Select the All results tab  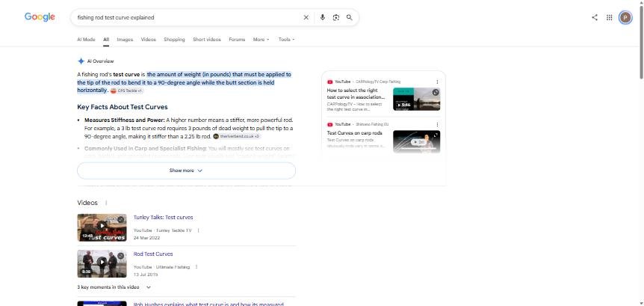pyautogui.click(x=106, y=40)
